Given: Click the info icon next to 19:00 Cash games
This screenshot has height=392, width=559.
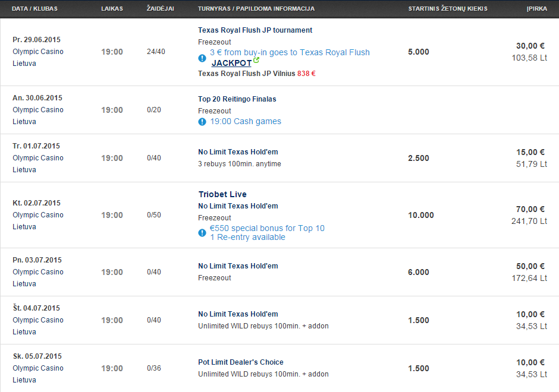Looking at the screenshot, I should click(202, 122).
